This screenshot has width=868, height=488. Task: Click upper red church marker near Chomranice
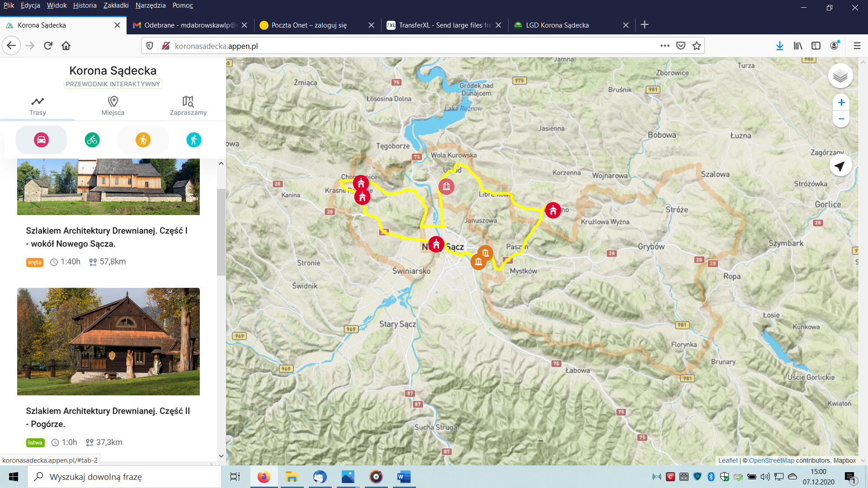pyautogui.click(x=361, y=183)
